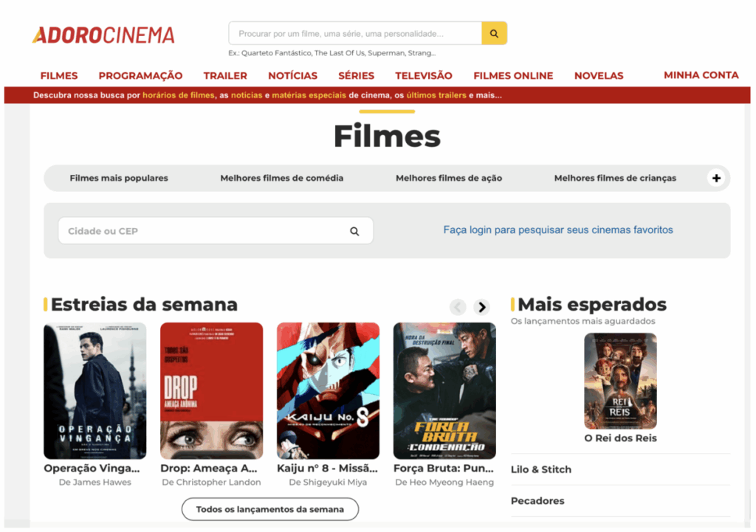Click the city search magnifier icon
This screenshot has height=532, width=756.
[354, 231]
